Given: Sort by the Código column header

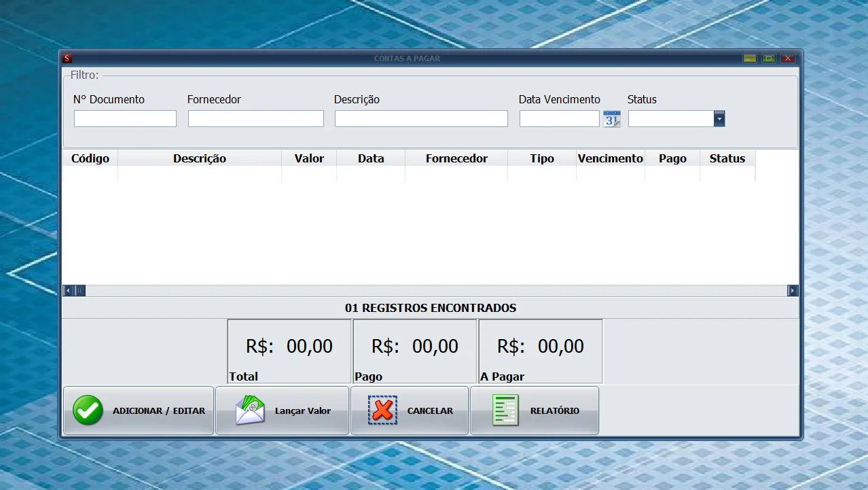Looking at the screenshot, I should click(90, 158).
